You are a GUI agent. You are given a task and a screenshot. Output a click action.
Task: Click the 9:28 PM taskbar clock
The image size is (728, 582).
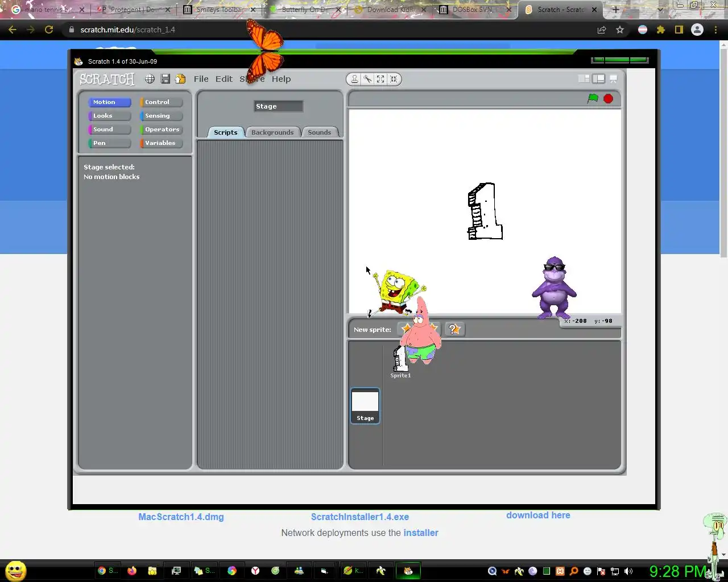(x=678, y=571)
